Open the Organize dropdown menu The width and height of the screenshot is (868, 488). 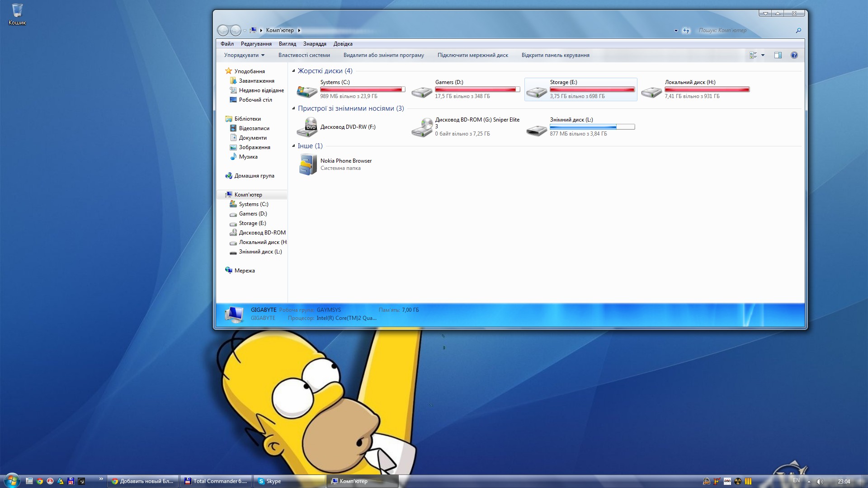[244, 55]
